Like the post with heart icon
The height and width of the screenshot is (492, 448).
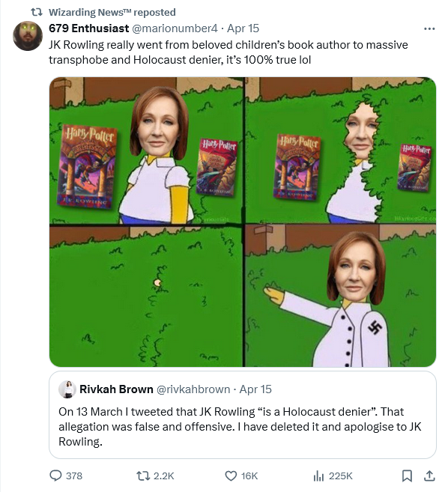231,476
